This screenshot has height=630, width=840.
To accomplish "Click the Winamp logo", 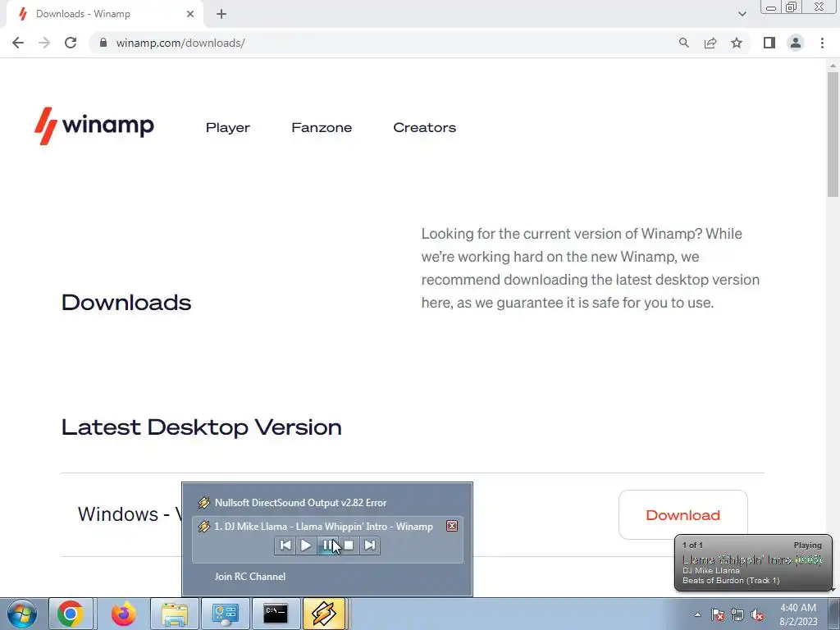I will coord(94,126).
